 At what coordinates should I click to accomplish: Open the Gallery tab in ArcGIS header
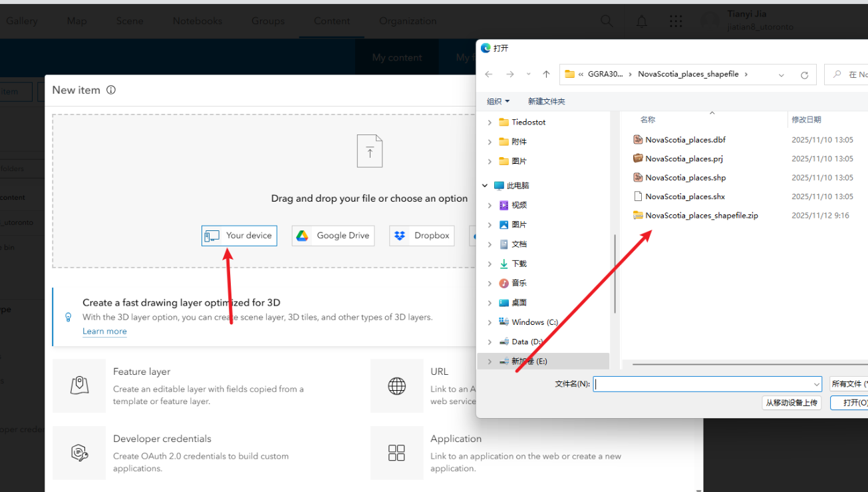[22, 21]
